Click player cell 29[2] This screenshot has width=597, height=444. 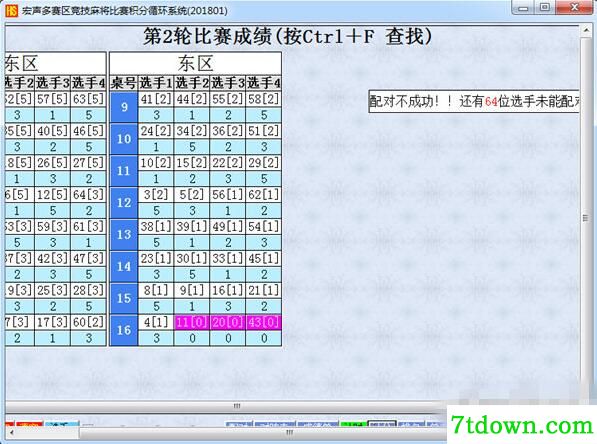[263, 163]
